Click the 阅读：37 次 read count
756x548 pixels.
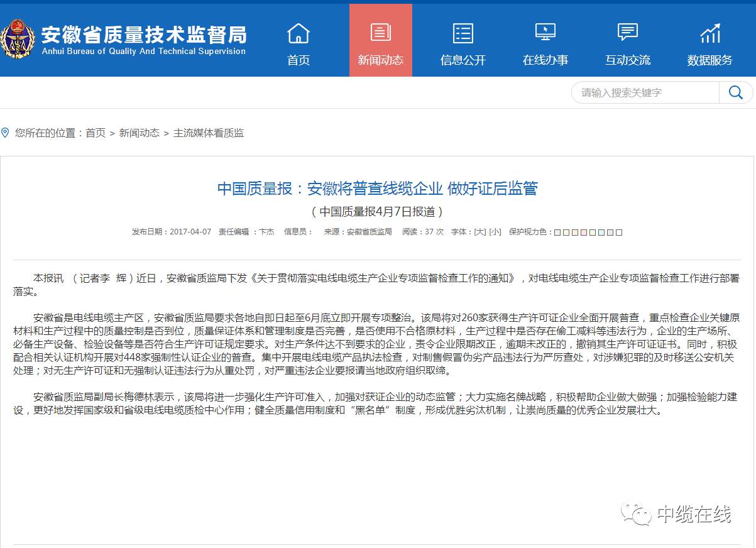tap(423, 232)
